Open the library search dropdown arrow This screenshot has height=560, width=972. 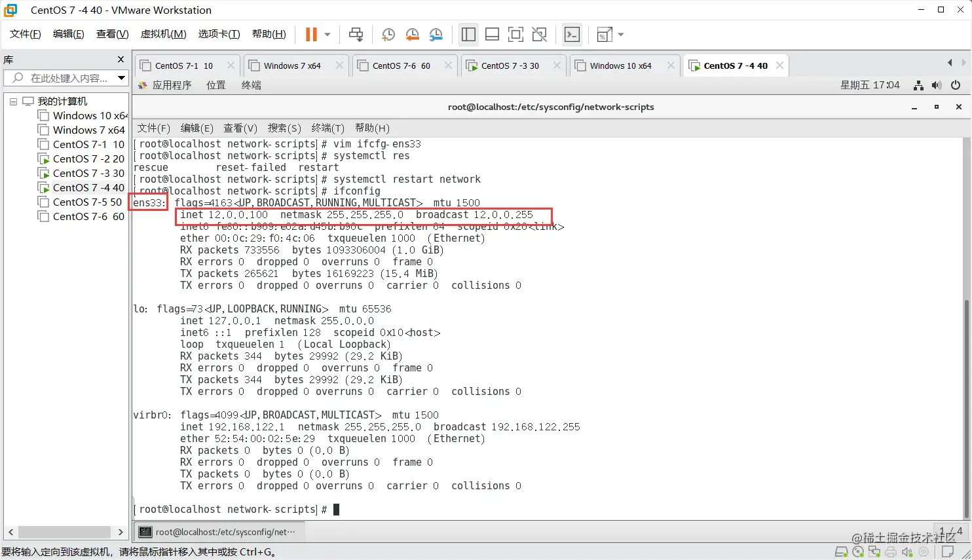121,78
